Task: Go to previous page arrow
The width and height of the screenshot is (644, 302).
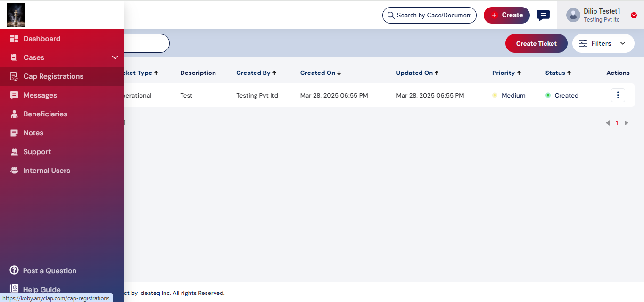Action: click(608, 123)
